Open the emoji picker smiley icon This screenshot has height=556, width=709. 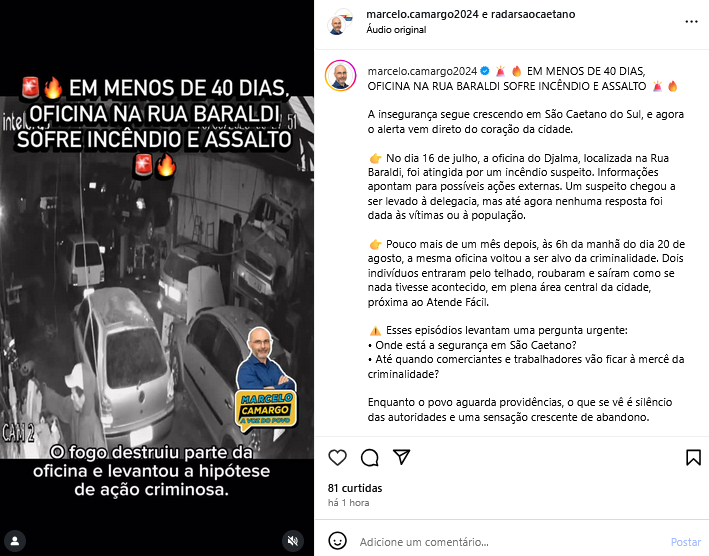click(x=337, y=541)
